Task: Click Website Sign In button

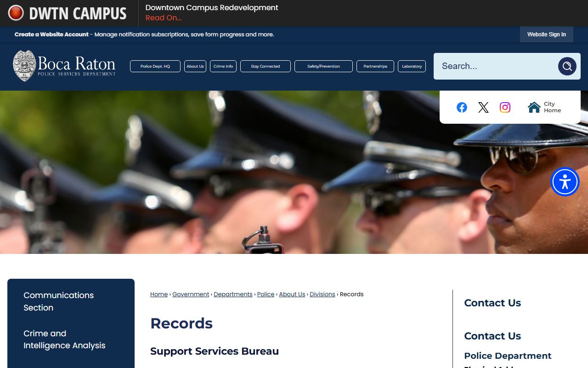Action: (x=547, y=34)
